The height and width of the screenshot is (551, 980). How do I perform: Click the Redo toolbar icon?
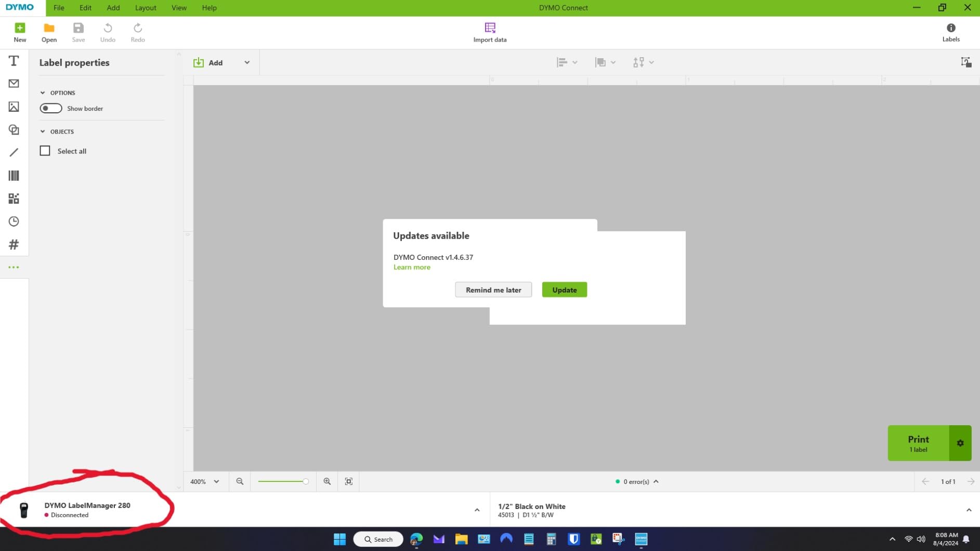138,32
